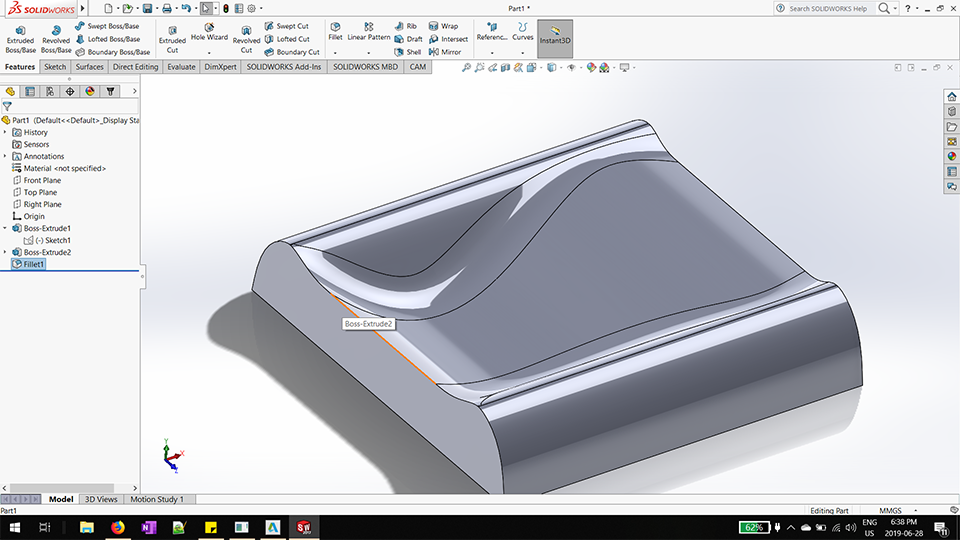Click Material <not specified> item
The width and height of the screenshot is (960, 540).
pos(59,168)
